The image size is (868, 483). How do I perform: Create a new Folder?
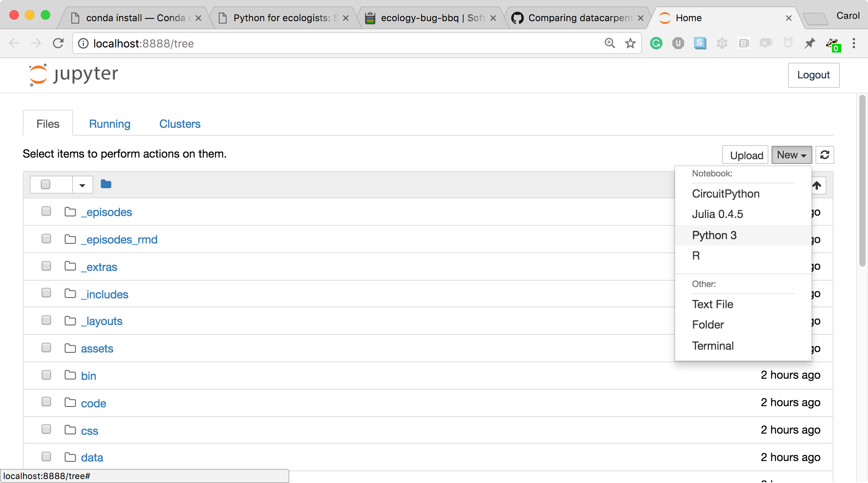click(709, 324)
